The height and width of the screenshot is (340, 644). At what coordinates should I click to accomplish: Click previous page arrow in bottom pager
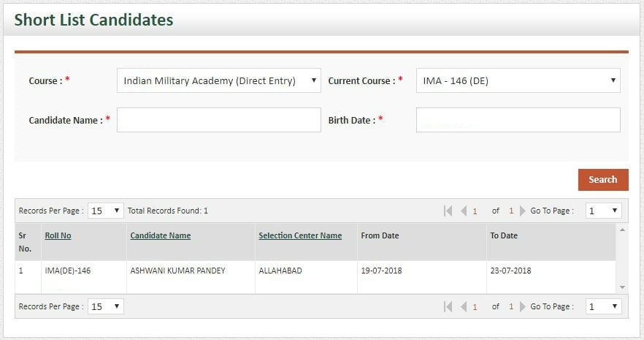point(464,306)
